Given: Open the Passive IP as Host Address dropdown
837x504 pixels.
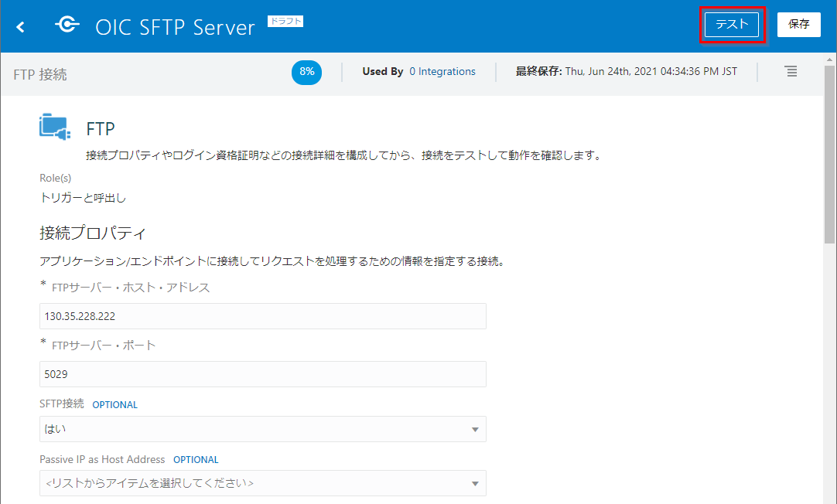Looking at the screenshot, I should tap(262, 483).
